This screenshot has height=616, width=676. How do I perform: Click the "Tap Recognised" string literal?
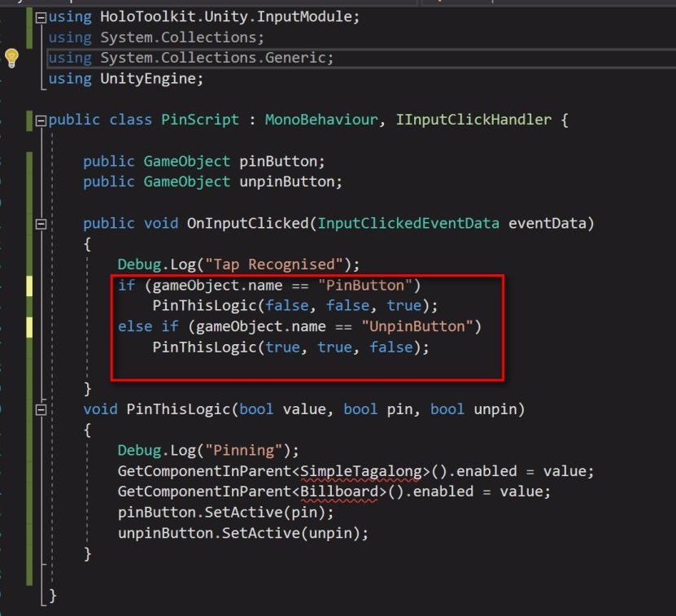[x=274, y=264]
